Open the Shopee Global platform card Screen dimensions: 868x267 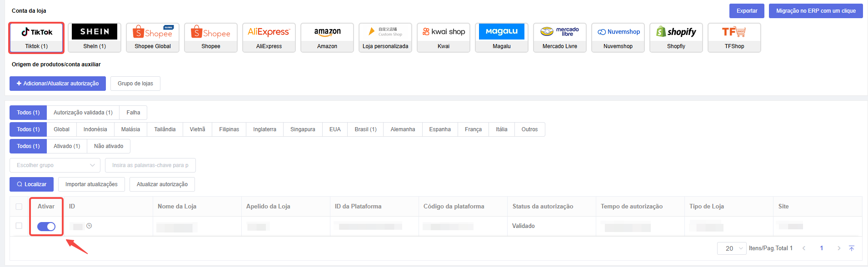click(x=153, y=38)
